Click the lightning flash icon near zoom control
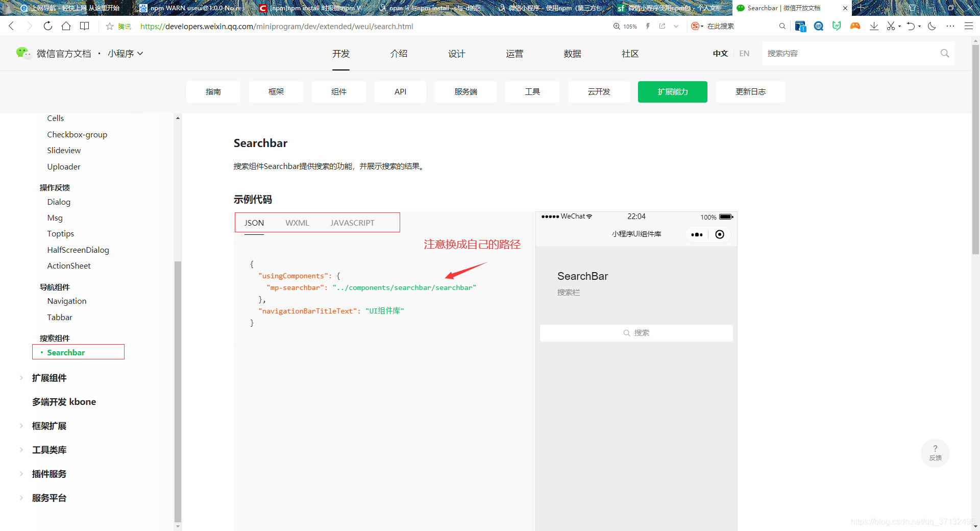This screenshot has height=531, width=980. (x=647, y=26)
